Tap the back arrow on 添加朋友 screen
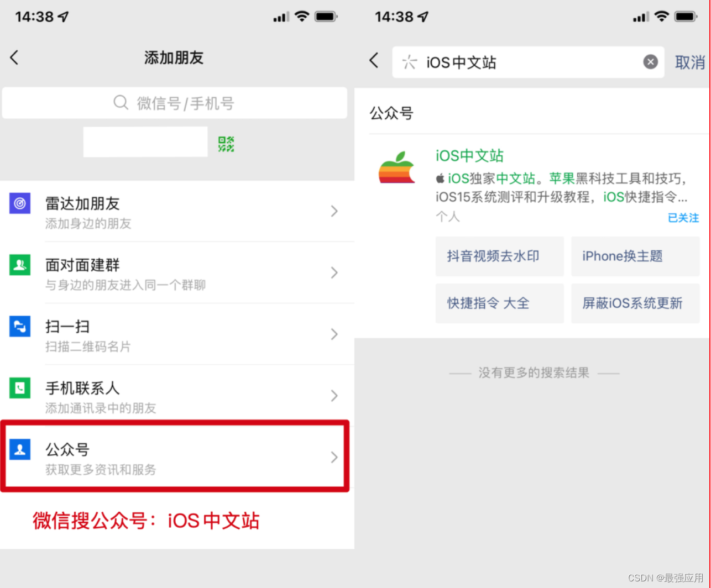This screenshot has height=588, width=711. point(14,57)
